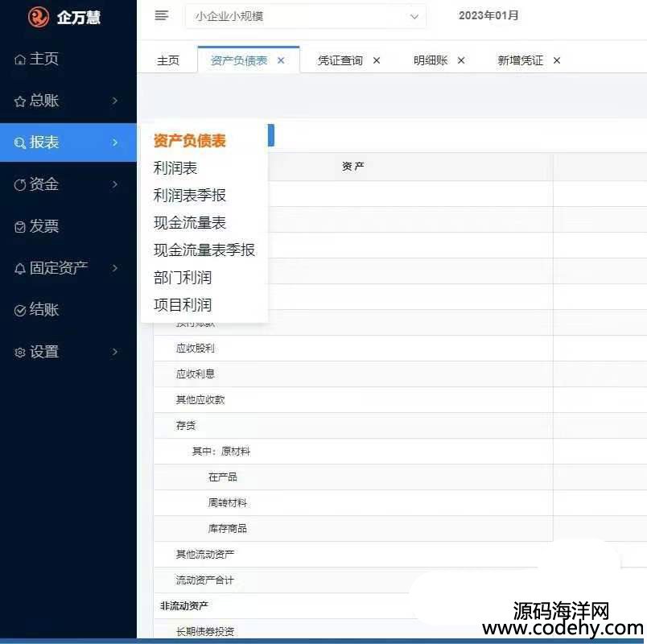Viewport: 647px width, 644px height.
Task: Open 主页 home icon in sidebar
Action: [x=20, y=60]
